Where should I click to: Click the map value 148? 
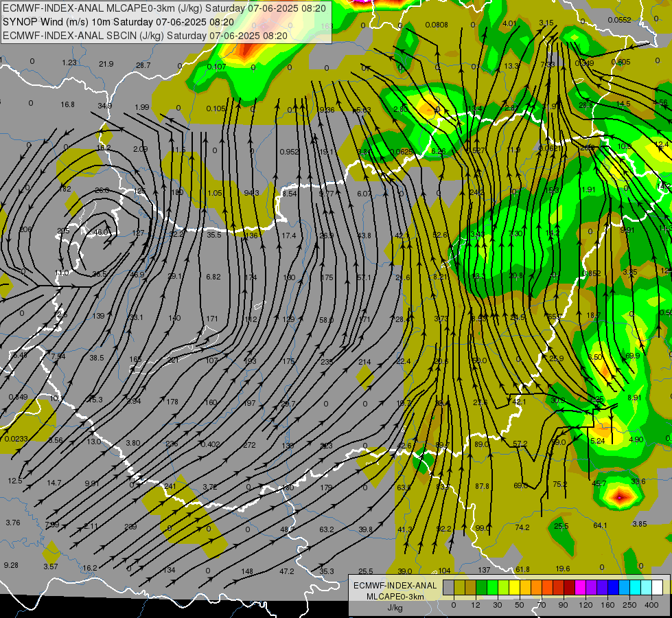[x=247, y=571]
